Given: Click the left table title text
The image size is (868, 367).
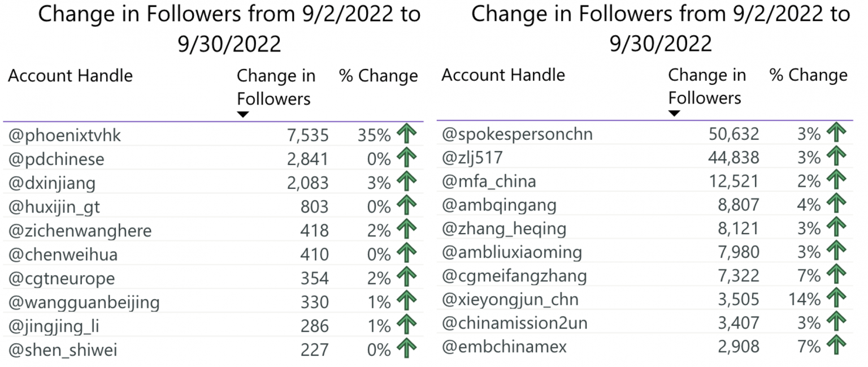Looking at the screenshot, I should 229,28.
